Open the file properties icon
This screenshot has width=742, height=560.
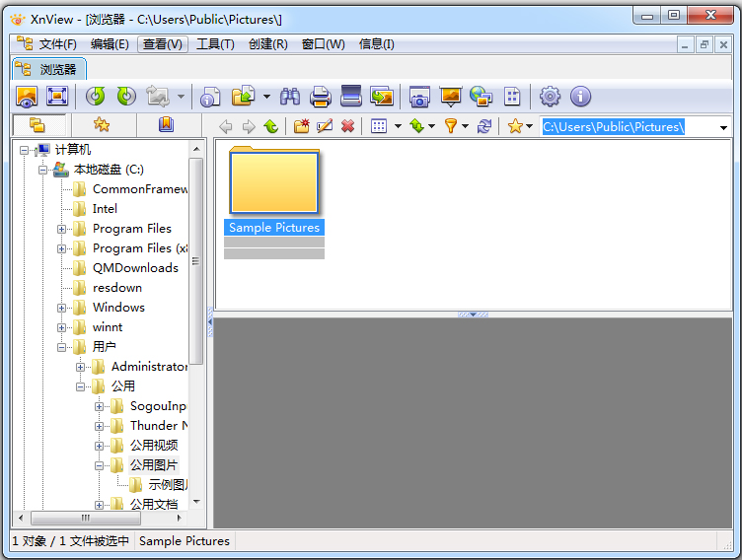[210, 97]
